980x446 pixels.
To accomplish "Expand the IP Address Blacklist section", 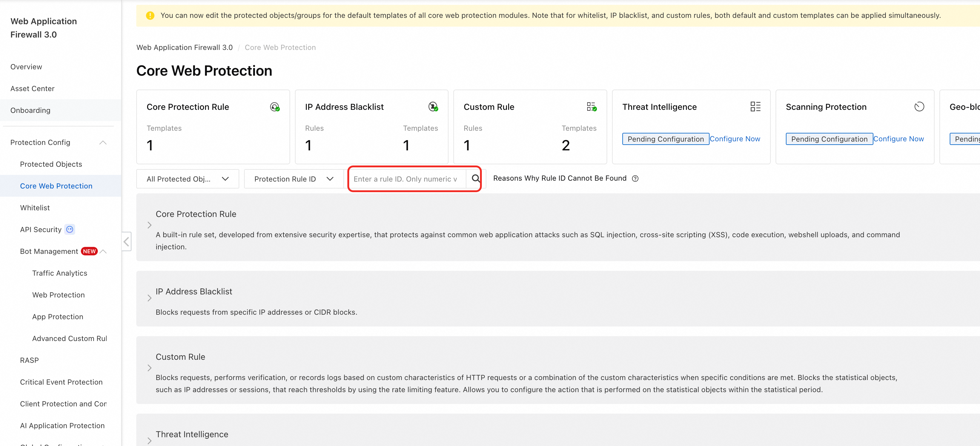I will 150,298.
